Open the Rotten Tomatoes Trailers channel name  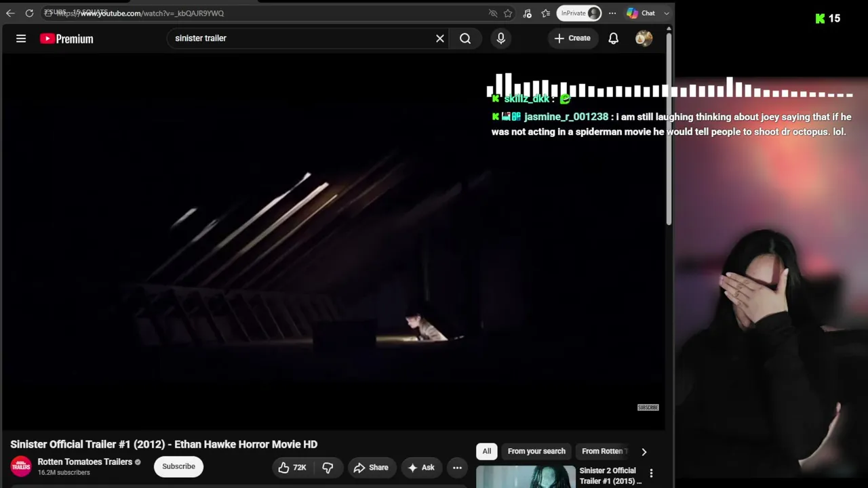point(85,462)
